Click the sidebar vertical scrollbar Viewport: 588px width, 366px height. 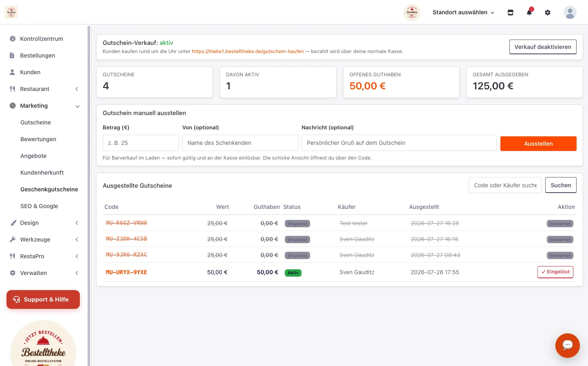[89, 195]
